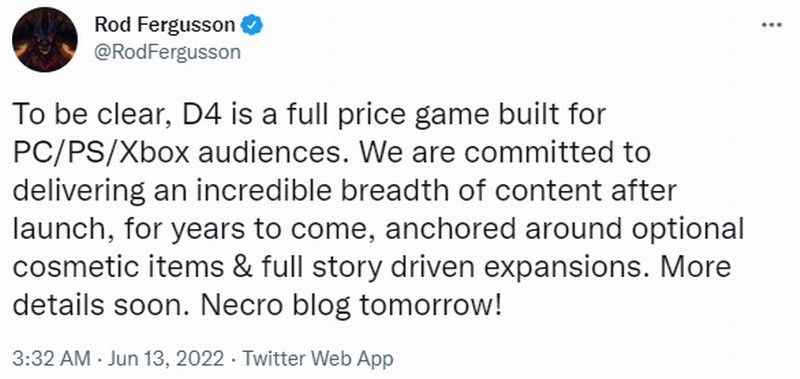800x379 pixels.
Task: Click "anchored around optional" text
Action: tap(564, 229)
